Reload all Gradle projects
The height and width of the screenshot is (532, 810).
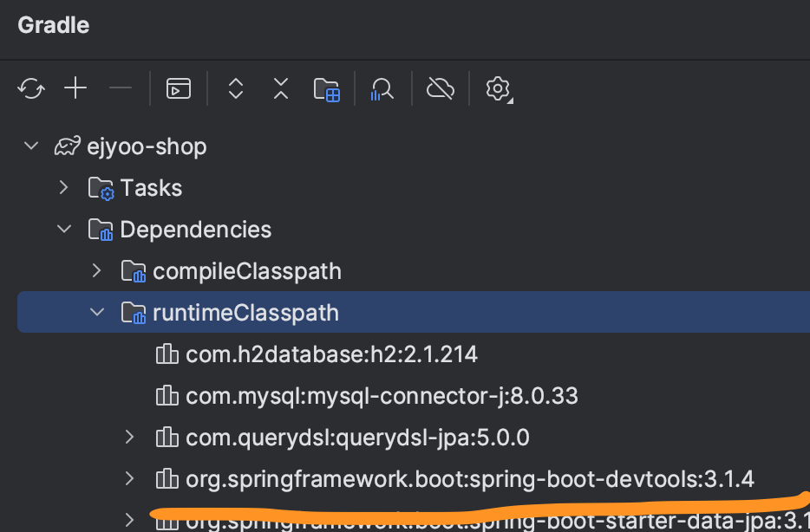tap(31, 88)
